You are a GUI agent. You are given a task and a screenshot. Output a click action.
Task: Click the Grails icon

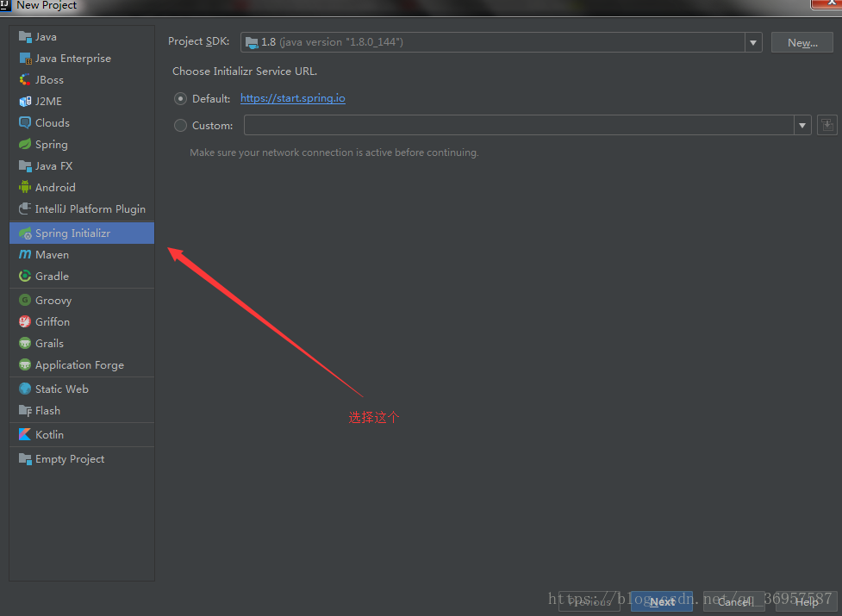tap(25, 344)
